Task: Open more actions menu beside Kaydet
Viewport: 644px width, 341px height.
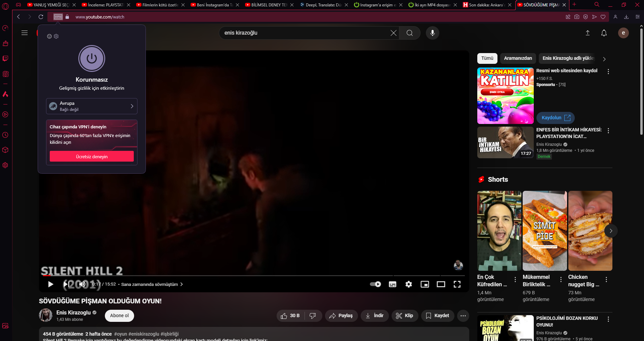Action: [x=463, y=316]
